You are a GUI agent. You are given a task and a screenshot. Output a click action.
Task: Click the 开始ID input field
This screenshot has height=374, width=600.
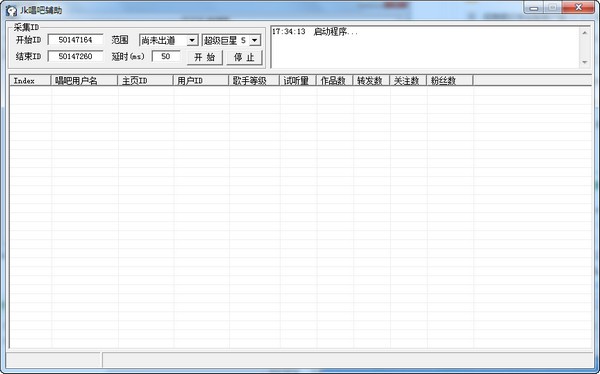[x=75, y=40]
